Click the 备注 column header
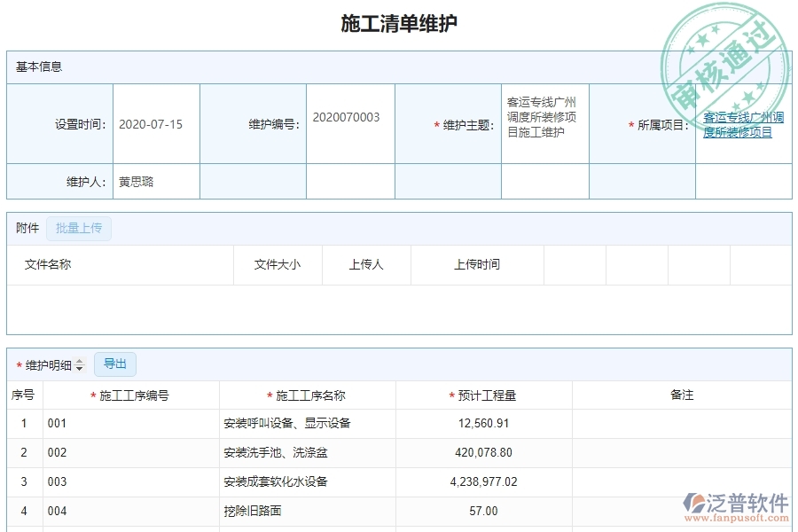Viewport: 798px width, 532px height. pos(682,395)
